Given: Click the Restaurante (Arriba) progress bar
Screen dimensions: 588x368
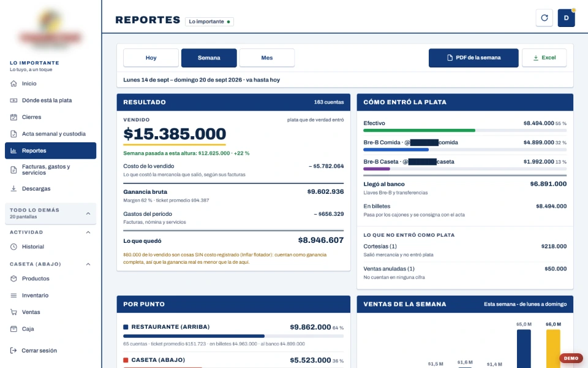Looking at the screenshot, I should pos(233,336).
